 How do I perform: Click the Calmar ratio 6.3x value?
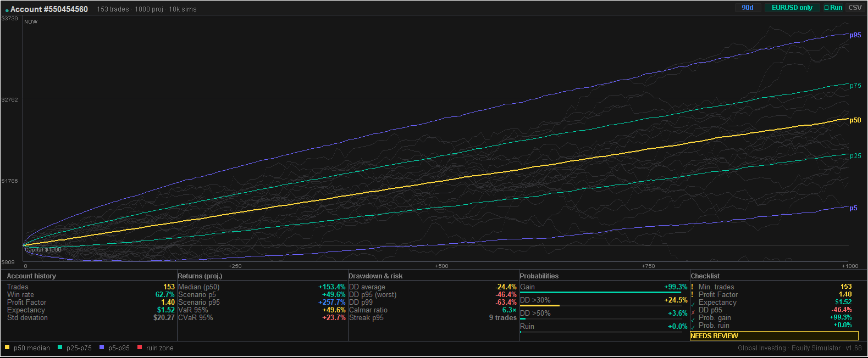point(509,310)
